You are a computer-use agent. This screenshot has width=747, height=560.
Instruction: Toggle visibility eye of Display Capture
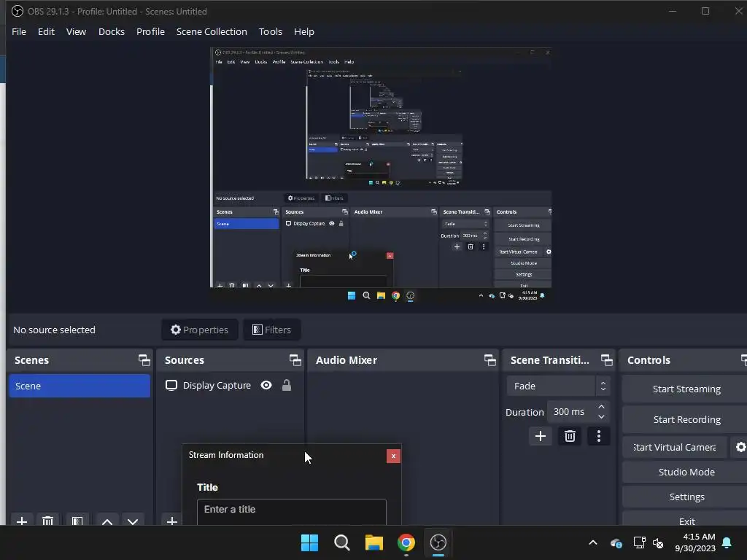tap(266, 385)
